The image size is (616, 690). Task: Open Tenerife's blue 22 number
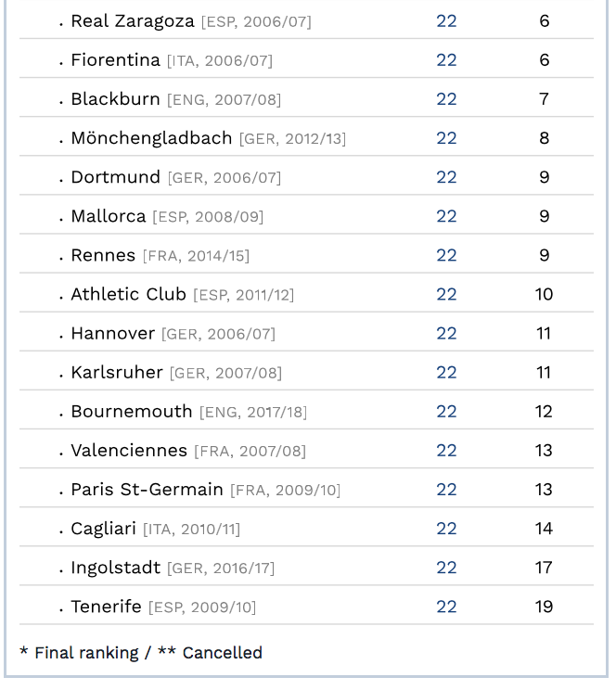(x=446, y=607)
